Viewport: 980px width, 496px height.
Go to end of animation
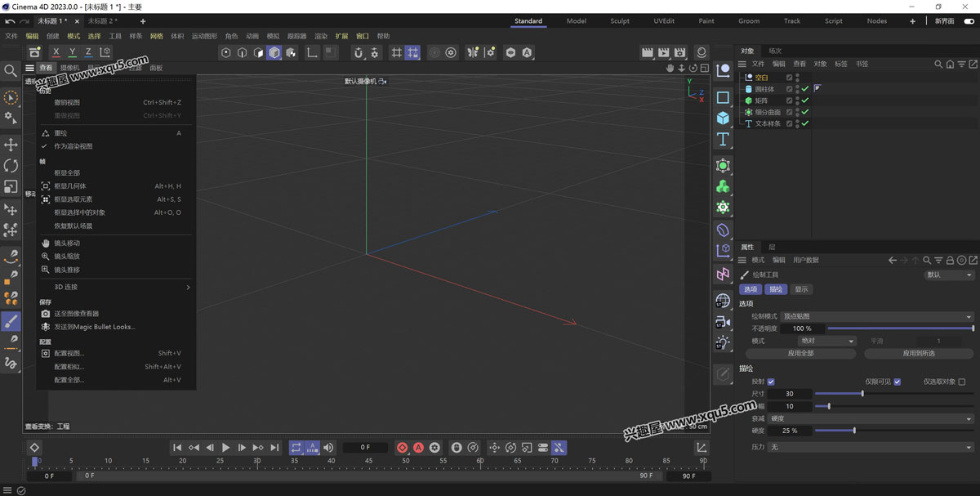[274, 447]
